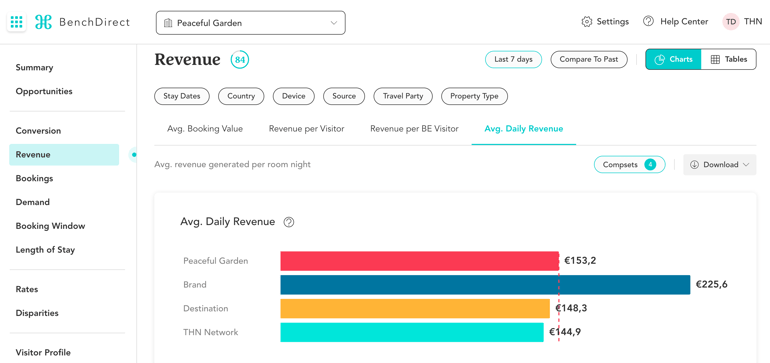Switch to Tables view

tap(729, 59)
